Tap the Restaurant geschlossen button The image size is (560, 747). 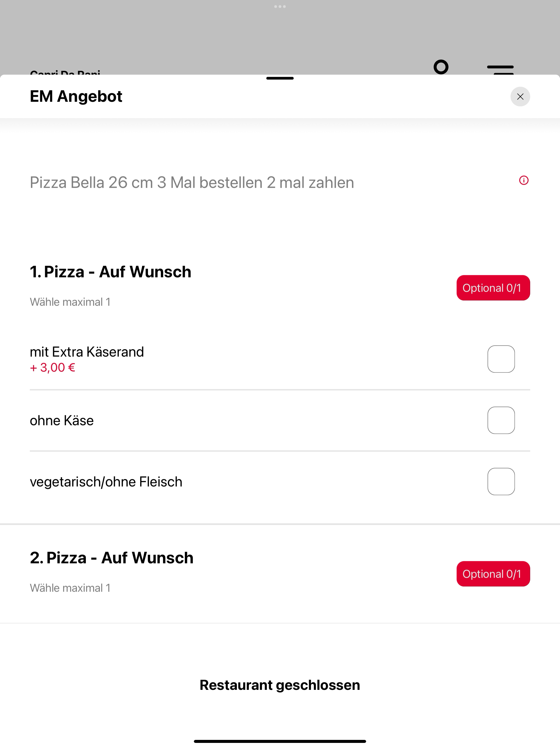[280, 685]
